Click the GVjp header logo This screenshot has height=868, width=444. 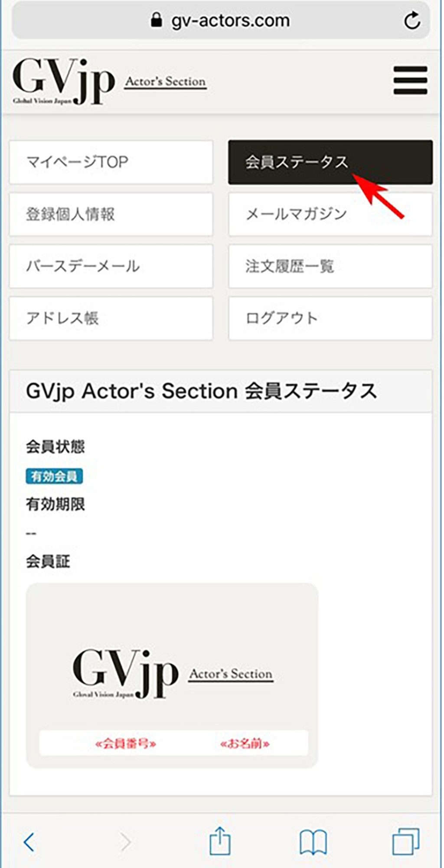click(x=64, y=82)
